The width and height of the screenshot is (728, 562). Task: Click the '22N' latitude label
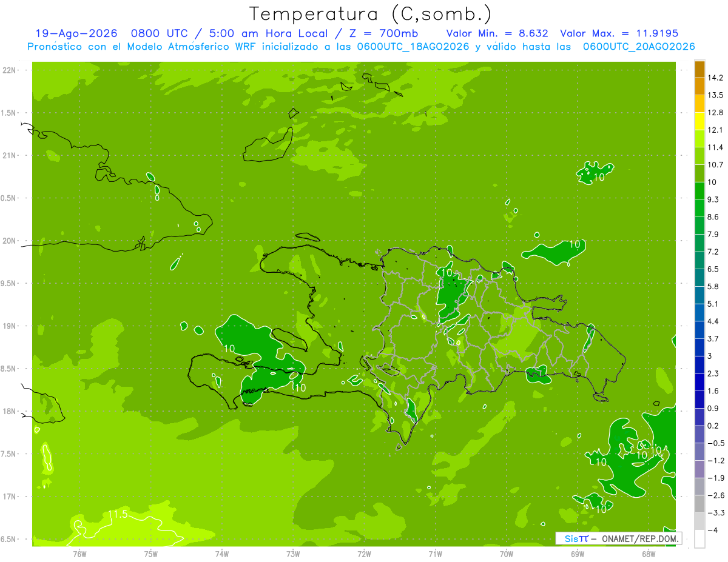[9, 70]
